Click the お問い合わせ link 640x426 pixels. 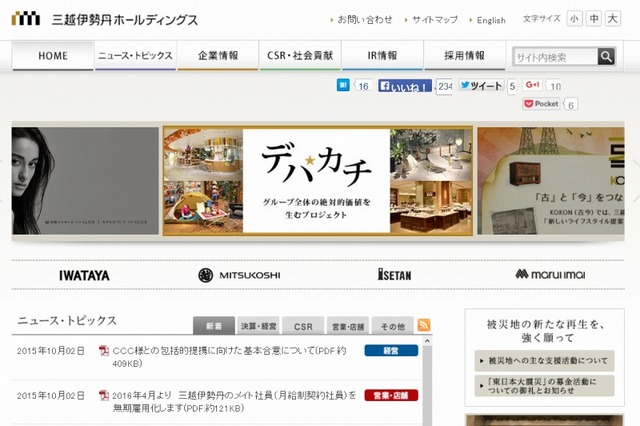coord(364,20)
